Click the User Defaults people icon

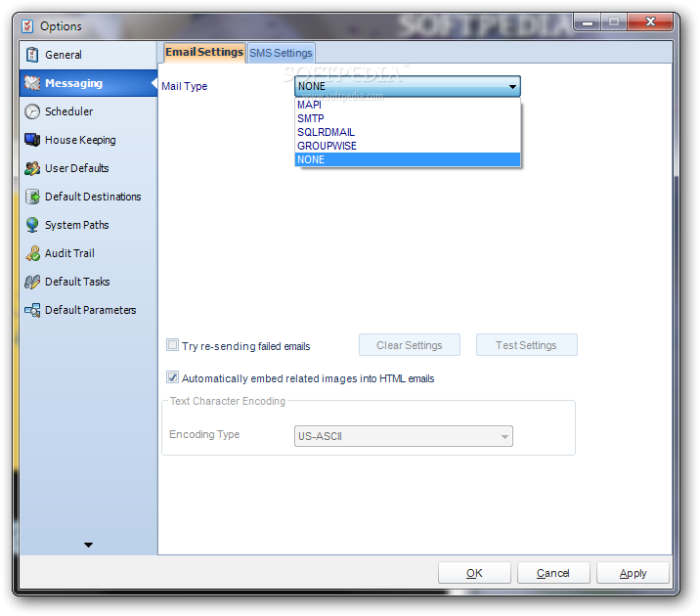tap(32, 168)
